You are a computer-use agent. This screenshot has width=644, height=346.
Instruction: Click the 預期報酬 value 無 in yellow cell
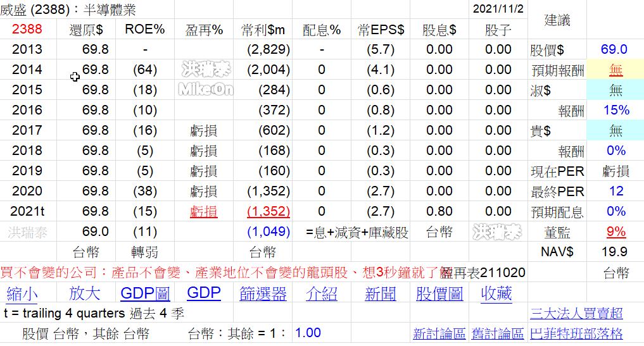[x=616, y=70]
